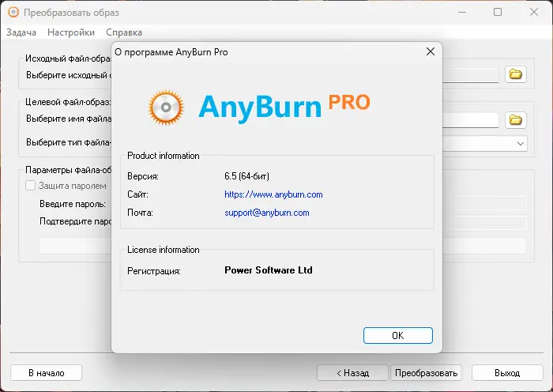Click the Почта: label

coord(140,213)
